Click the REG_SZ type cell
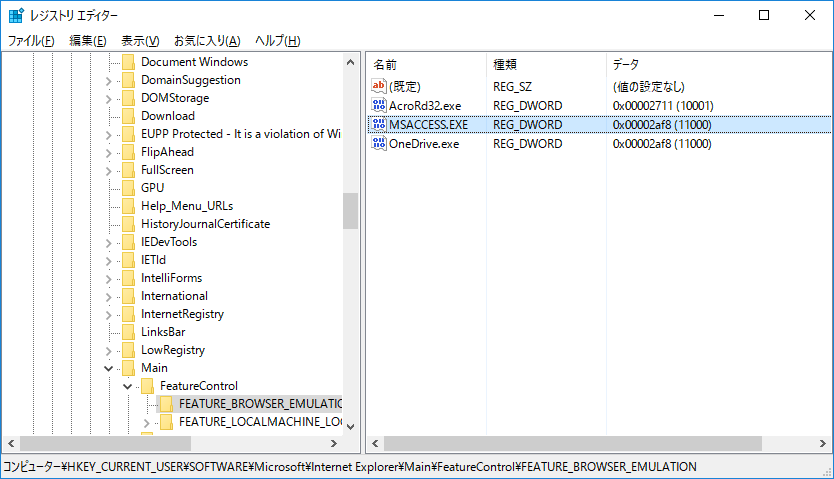The width and height of the screenshot is (834, 479). pyautogui.click(x=512, y=87)
